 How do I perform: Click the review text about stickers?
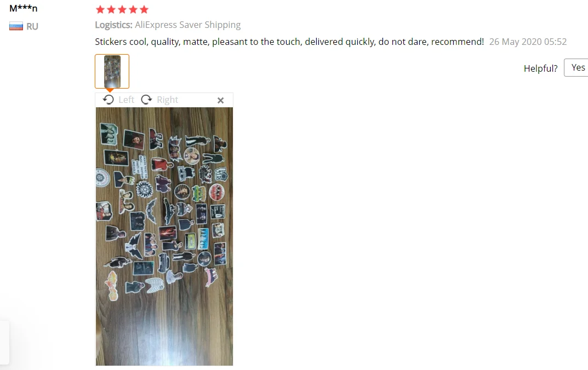pos(289,42)
